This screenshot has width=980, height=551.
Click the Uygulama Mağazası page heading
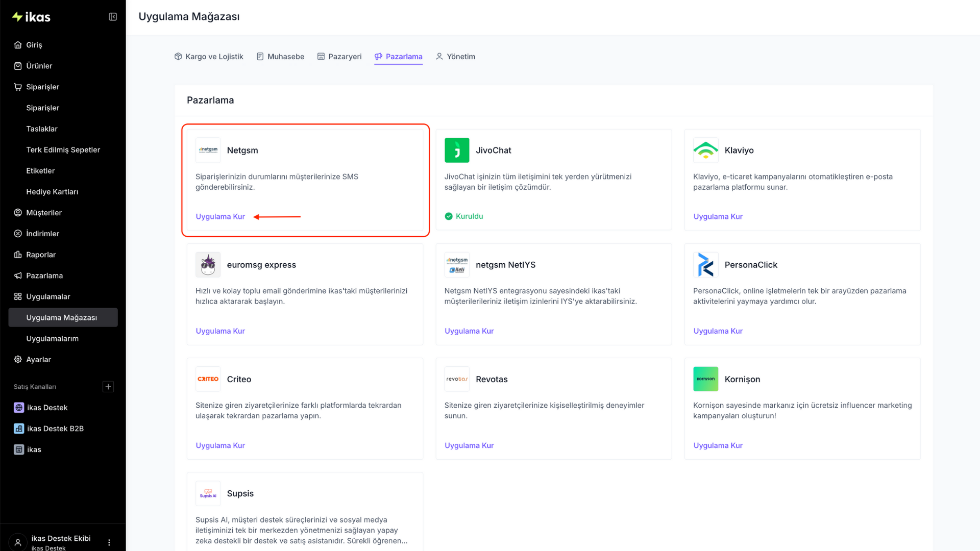click(x=189, y=16)
